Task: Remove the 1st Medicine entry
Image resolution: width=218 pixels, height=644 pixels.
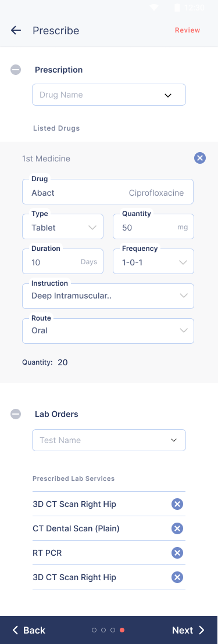Action: click(199, 158)
